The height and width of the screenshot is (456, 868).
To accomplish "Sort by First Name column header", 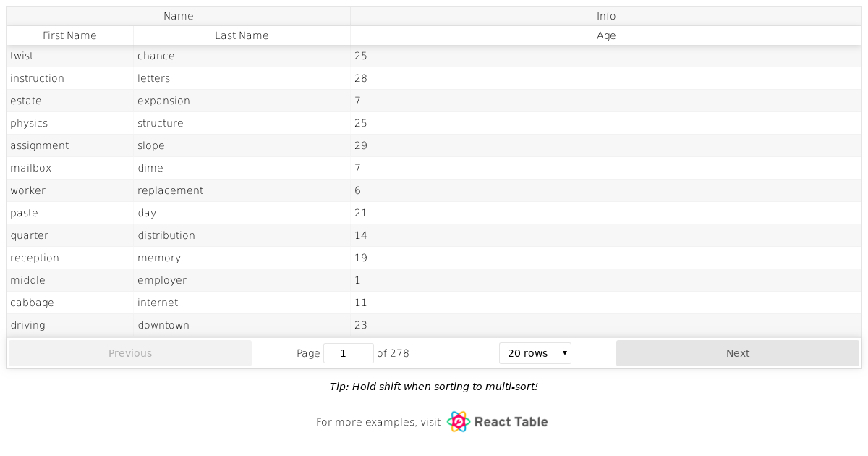I will click(69, 35).
